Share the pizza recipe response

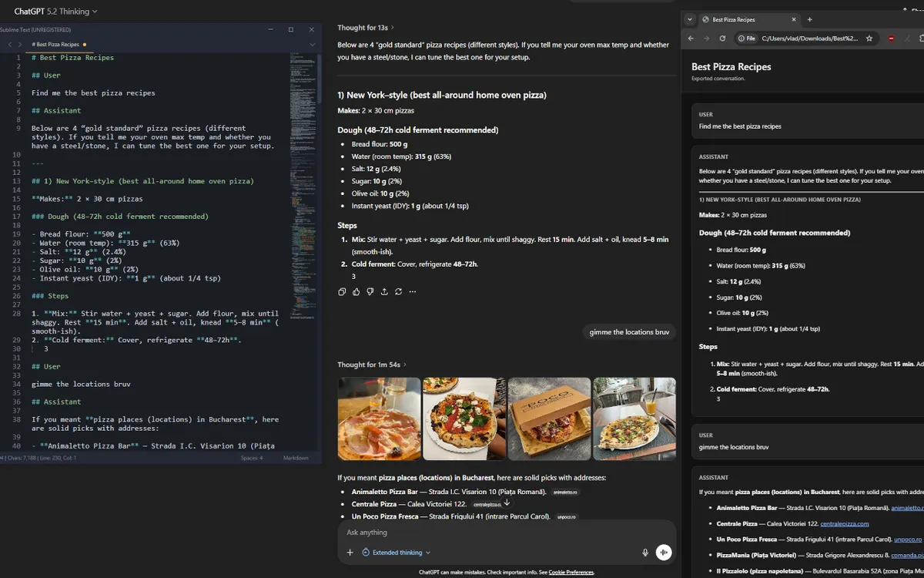pyautogui.click(x=384, y=292)
